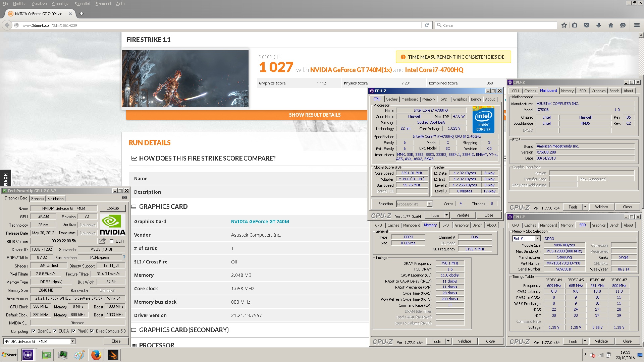Take GPU-Z screenshot with camera icon
Screen dimensions: 644x362
click(124, 198)
